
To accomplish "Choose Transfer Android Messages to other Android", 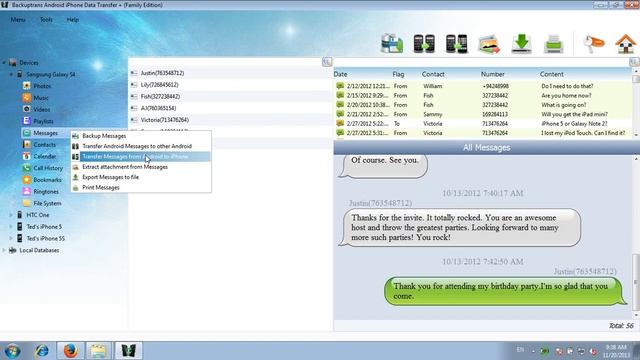I will click(141, 146).
